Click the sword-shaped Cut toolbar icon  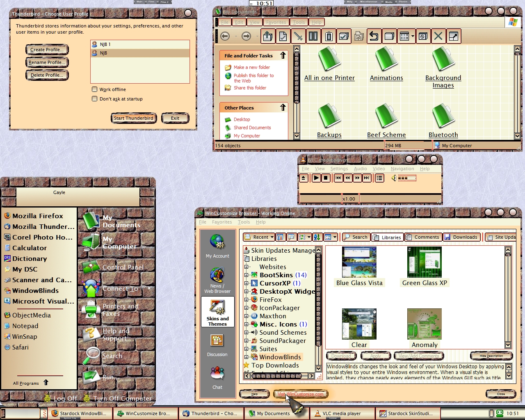click(x=298, y=37)
